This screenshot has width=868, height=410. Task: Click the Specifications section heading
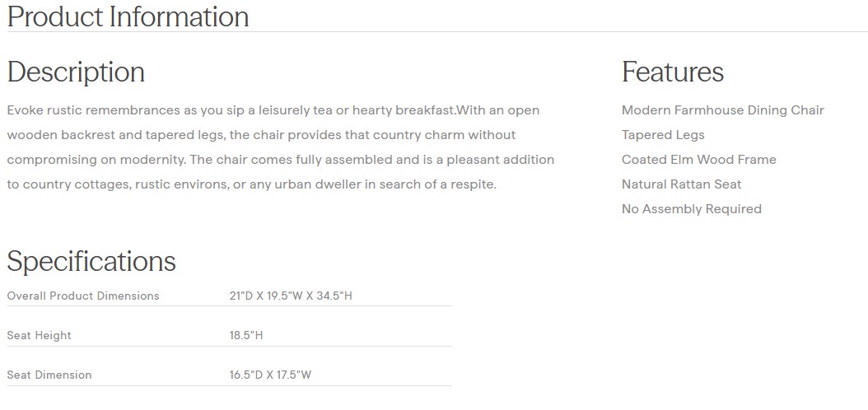click(91, 261)
